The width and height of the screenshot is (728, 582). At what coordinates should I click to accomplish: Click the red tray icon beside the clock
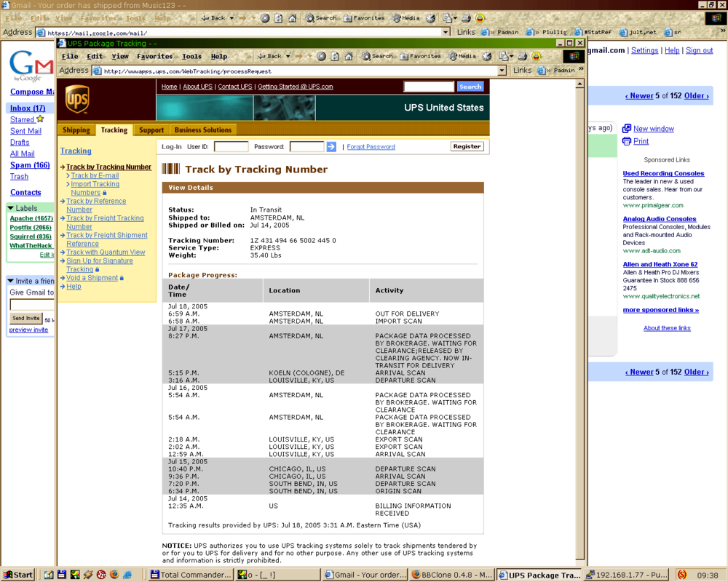[x=681, y=575]
